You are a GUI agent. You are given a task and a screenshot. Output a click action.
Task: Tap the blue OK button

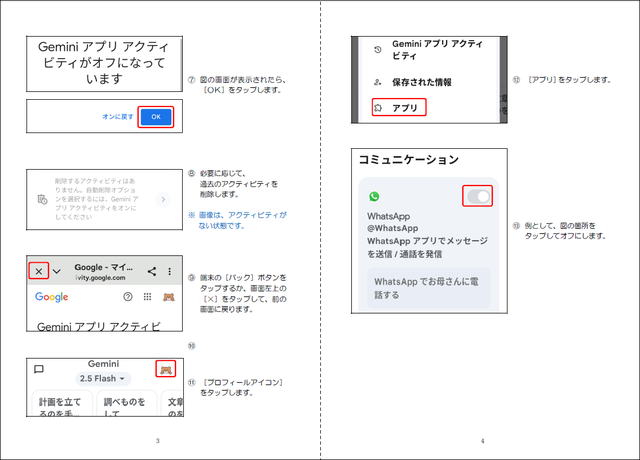(156, 117)
